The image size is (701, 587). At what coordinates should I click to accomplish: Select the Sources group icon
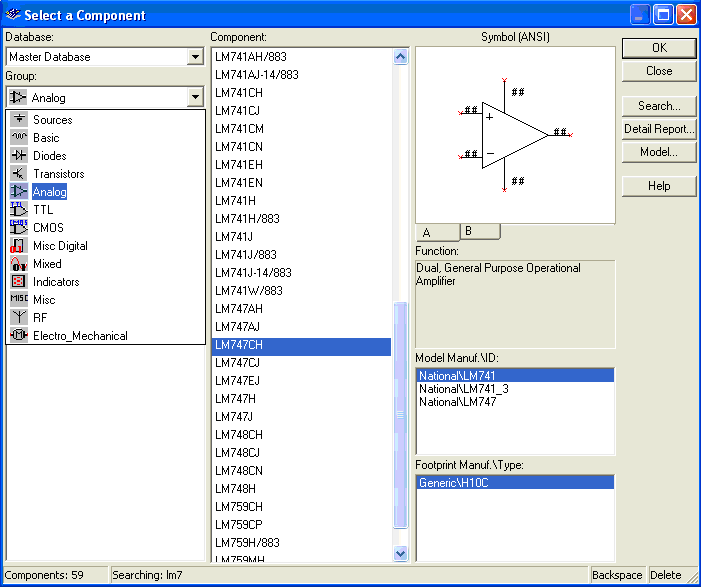pos(19,120)
